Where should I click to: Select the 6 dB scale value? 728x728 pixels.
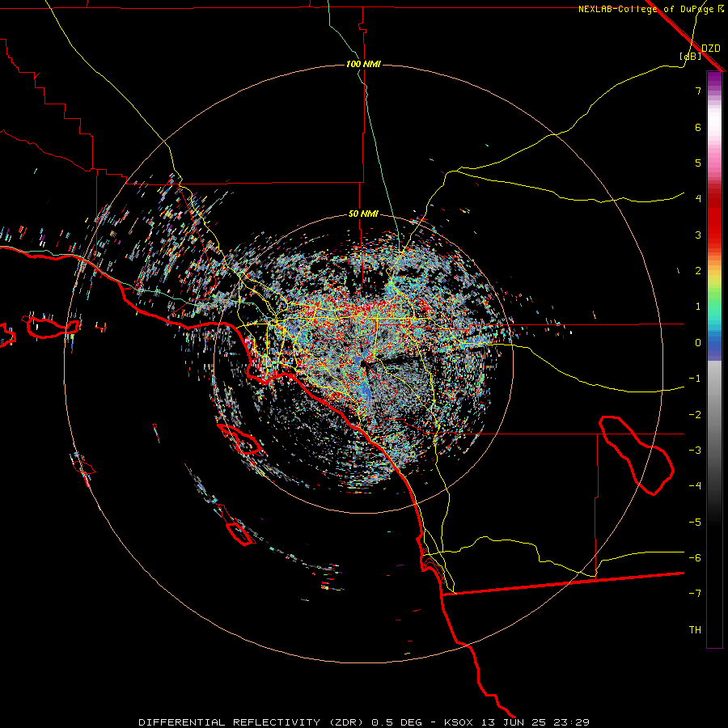tap(698, 127)
